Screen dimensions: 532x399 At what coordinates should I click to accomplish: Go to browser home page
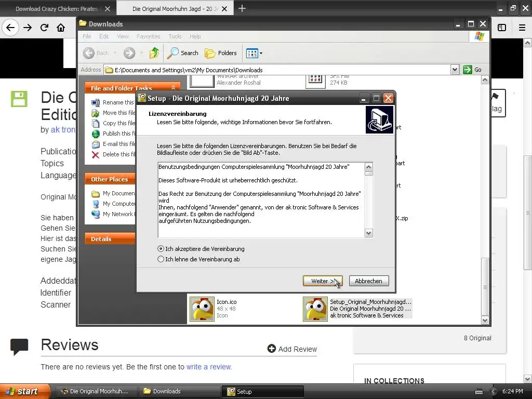61,28
